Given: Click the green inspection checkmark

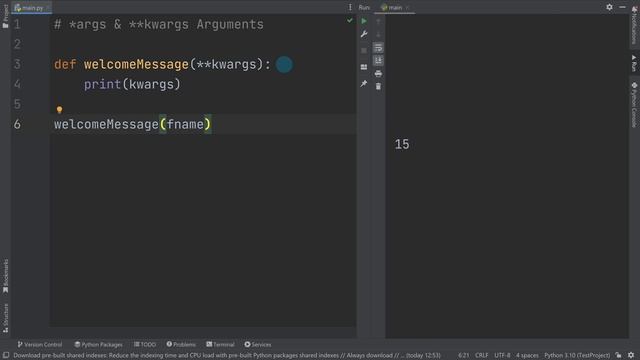Looking at the screenshot, I should click(x=350, y=20).
